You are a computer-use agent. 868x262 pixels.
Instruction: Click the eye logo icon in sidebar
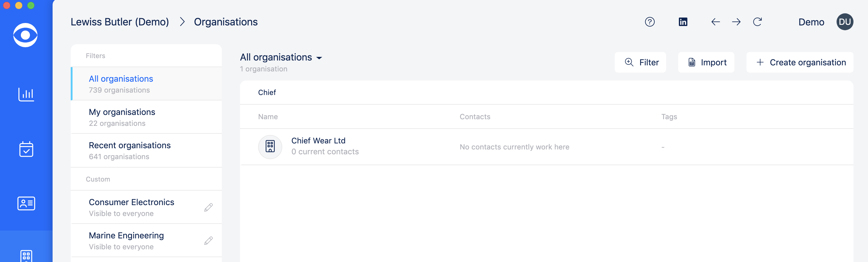[25, 35]
